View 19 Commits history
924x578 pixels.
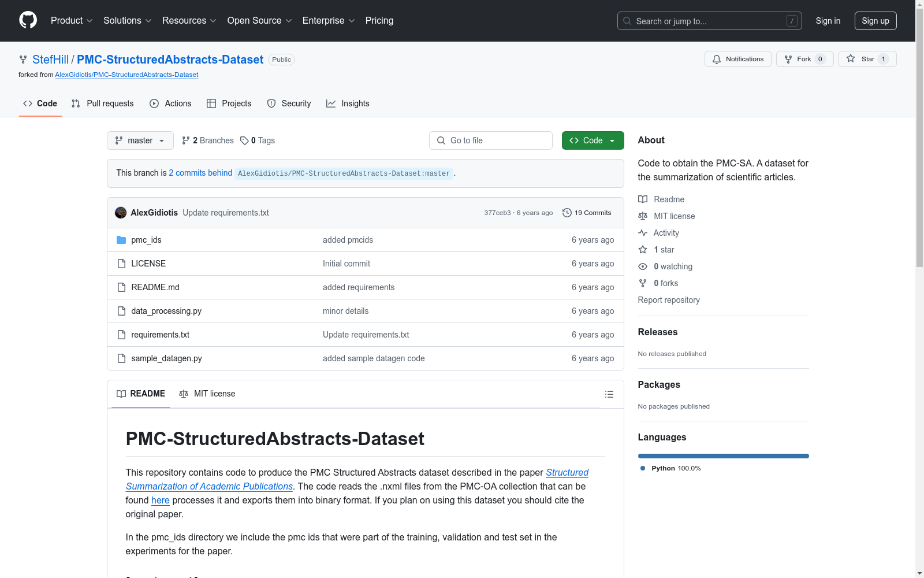[587, 213]
